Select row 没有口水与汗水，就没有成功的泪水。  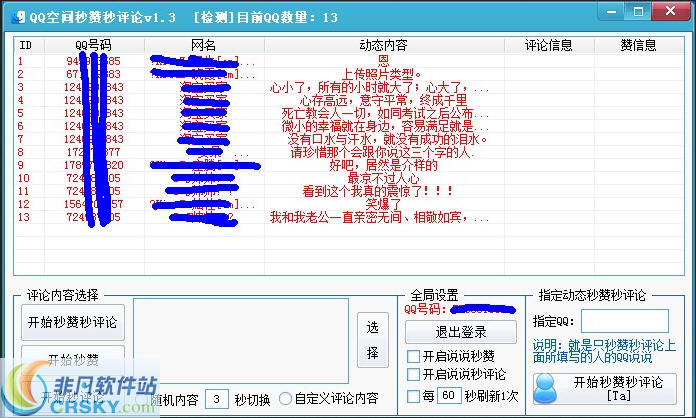click(x=349, y=139)
